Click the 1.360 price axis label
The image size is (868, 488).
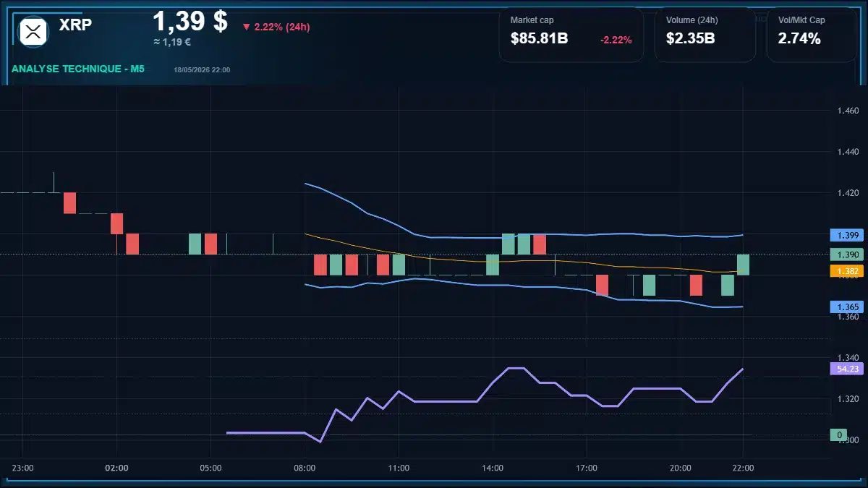point(847,317)
